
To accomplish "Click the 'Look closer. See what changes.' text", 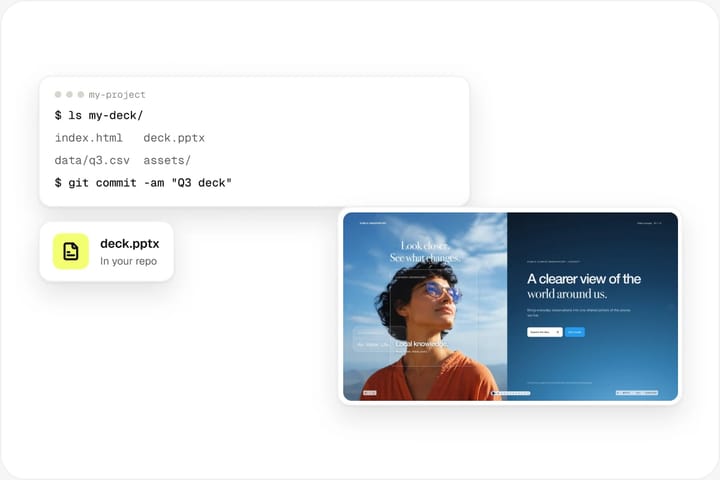I will point(424,252).
